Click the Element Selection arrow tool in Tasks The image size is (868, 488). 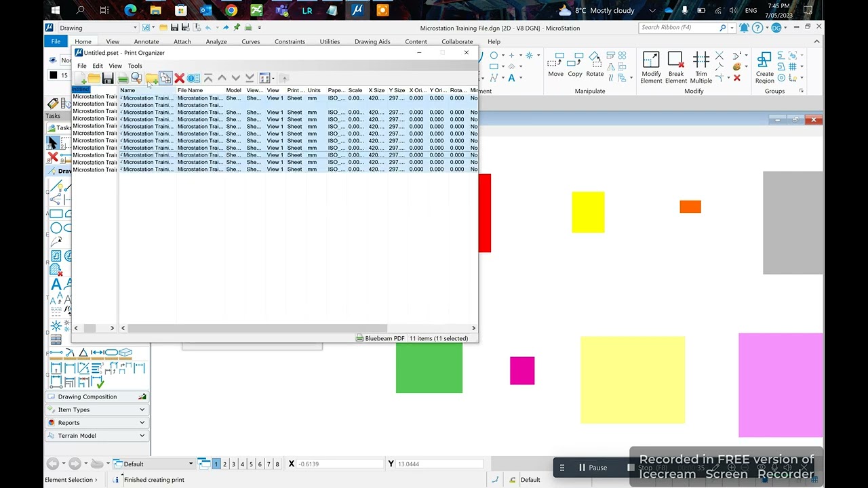[53, 142]
